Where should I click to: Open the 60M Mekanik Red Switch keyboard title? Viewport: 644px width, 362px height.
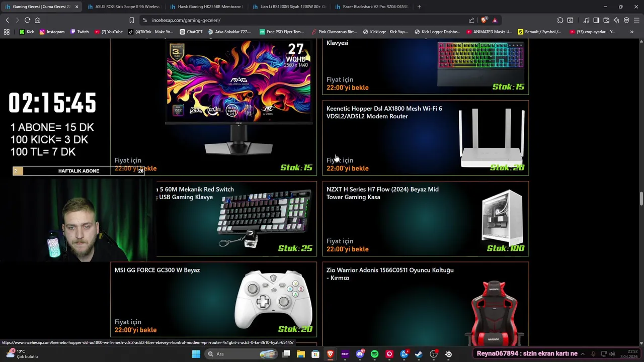tap(195, 193)
